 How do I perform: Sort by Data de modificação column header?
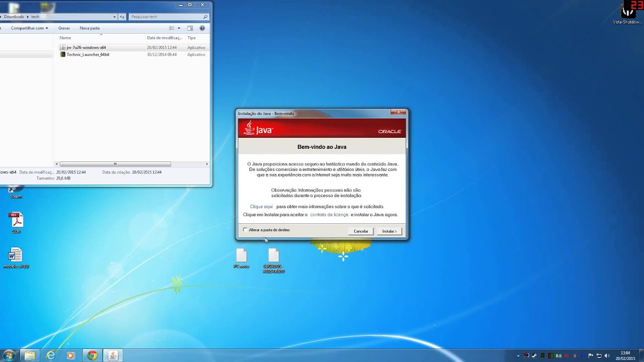[165, 38]
